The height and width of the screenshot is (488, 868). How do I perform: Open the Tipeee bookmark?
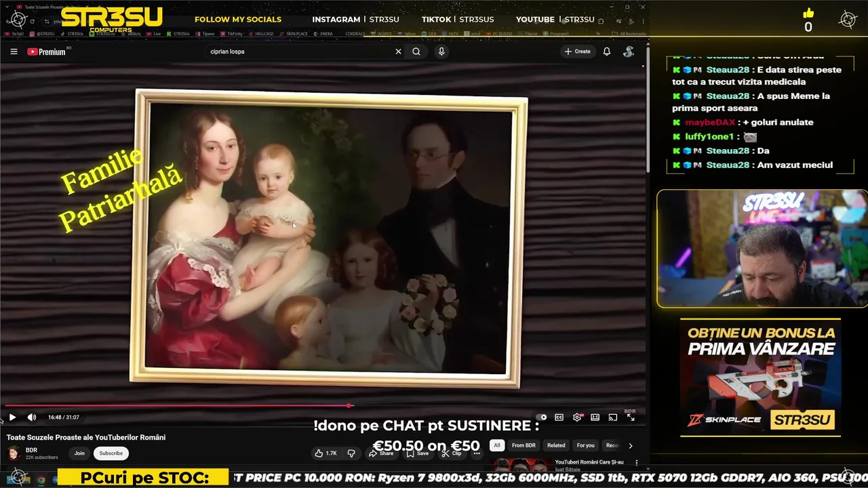(x=205, y=33)
